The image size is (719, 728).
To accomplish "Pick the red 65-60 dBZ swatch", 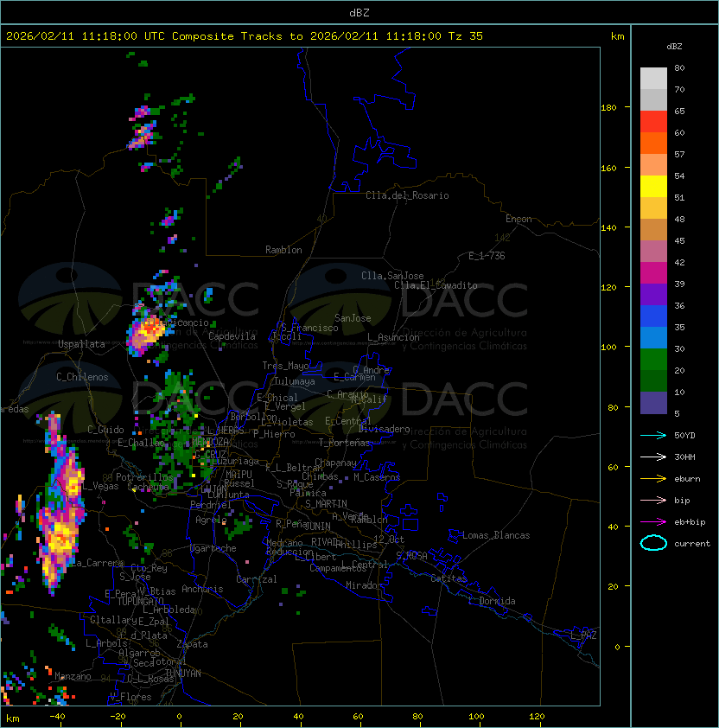I will click(x=653, y=122).
